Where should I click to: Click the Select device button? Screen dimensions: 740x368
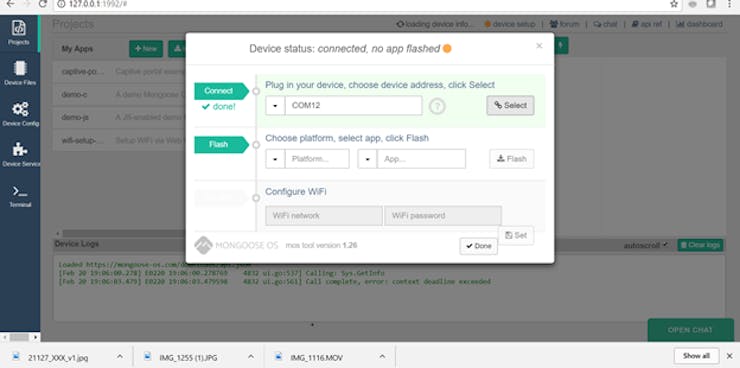pyautogui.click(x=510, y=106)
